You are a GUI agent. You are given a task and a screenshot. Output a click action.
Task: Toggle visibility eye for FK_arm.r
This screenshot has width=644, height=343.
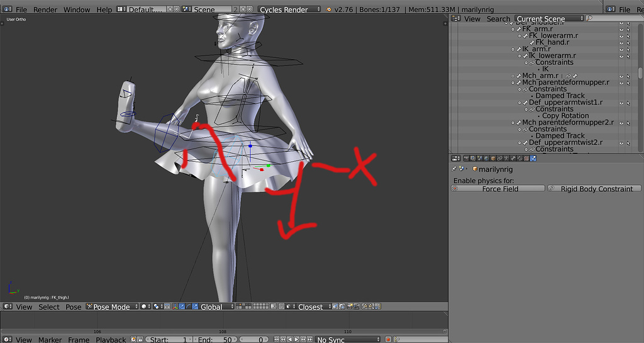[621, 29]
